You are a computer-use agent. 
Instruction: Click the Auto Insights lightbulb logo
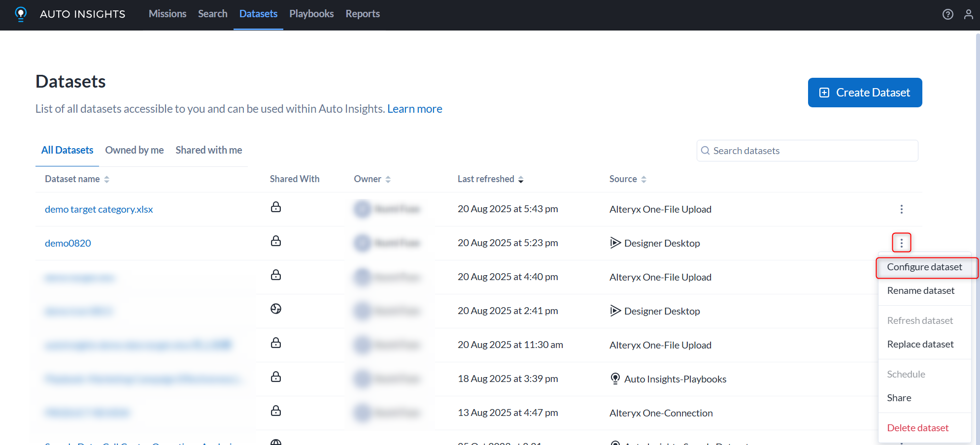tap(21, 14)
